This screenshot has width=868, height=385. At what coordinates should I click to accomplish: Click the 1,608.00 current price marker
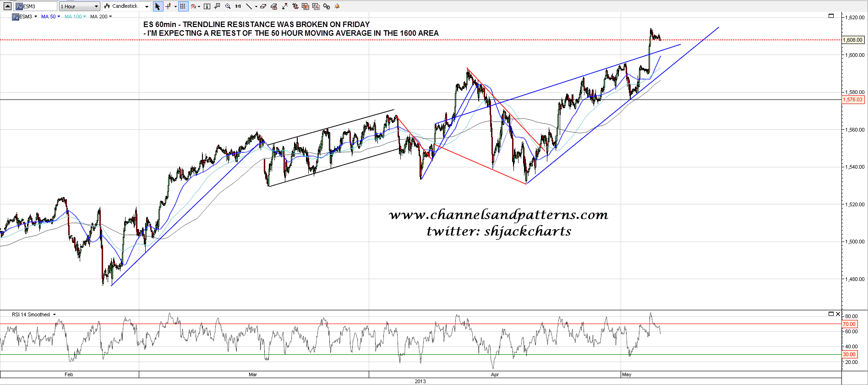(x=853, y=40)
